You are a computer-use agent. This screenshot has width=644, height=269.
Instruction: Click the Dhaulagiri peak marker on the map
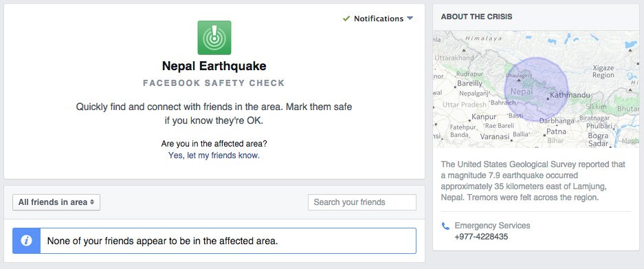519,80
